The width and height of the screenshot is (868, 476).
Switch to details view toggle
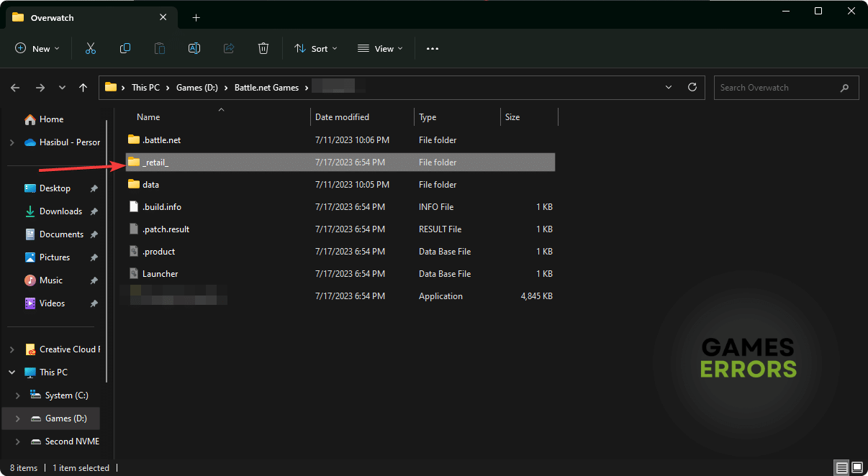coord(841,467)
